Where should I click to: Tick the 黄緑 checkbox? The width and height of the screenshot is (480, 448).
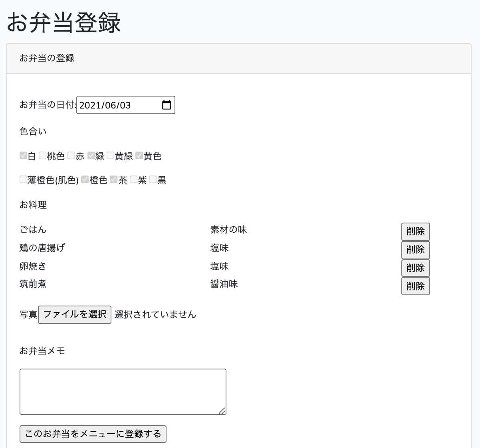tap(110, 156)
